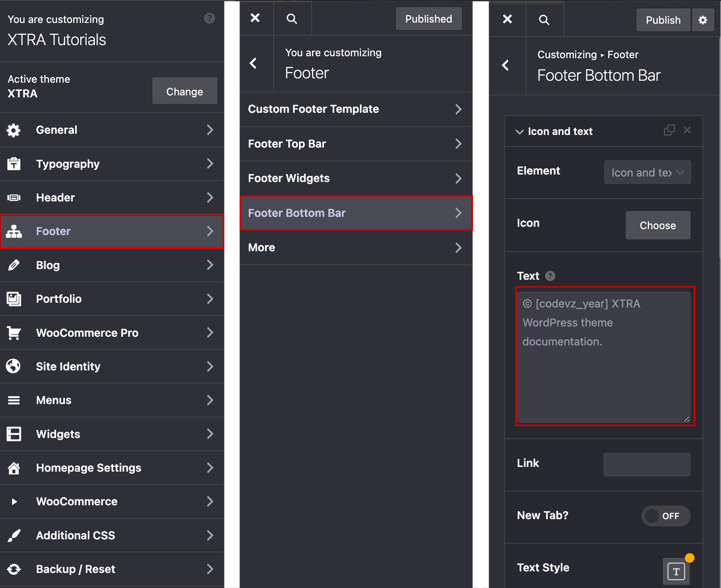Toggle the New Tab? switch on

click(x=666, y=516)
